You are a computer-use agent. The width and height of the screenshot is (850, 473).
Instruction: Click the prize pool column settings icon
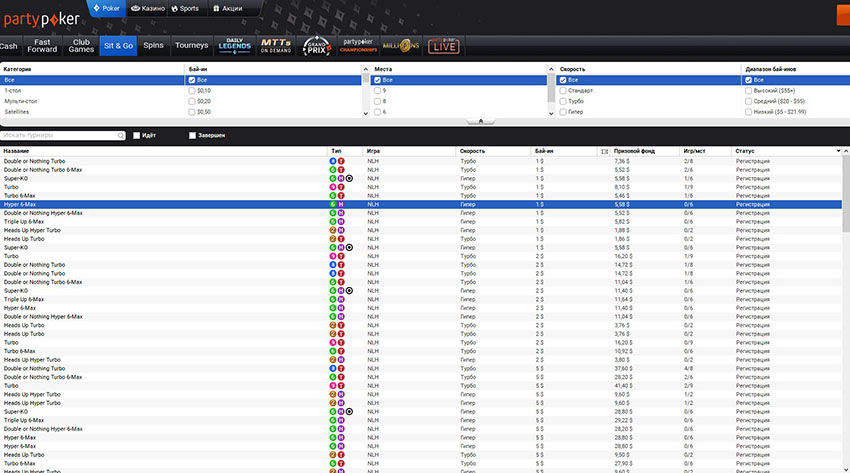pyautogui.click(x=605, y=151)
